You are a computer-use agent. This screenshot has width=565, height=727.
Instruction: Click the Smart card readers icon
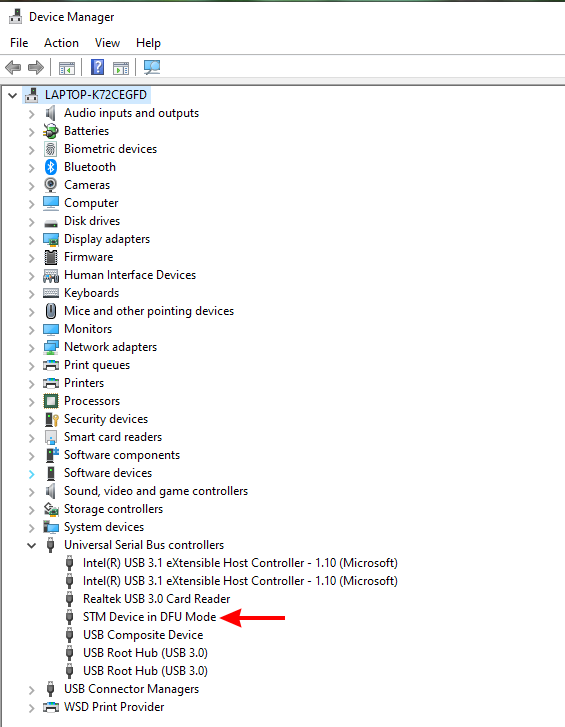point(51,437)
